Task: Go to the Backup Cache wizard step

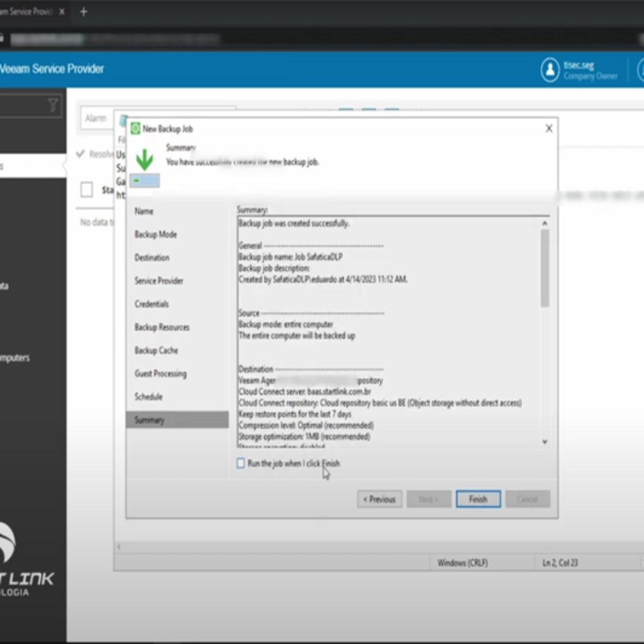Action: click(x=156, y=350)
